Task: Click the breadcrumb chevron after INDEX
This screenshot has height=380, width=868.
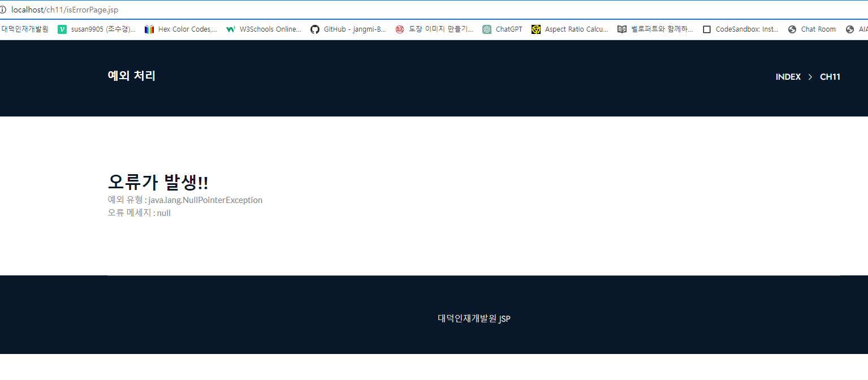Action: [x=810, y=77]
